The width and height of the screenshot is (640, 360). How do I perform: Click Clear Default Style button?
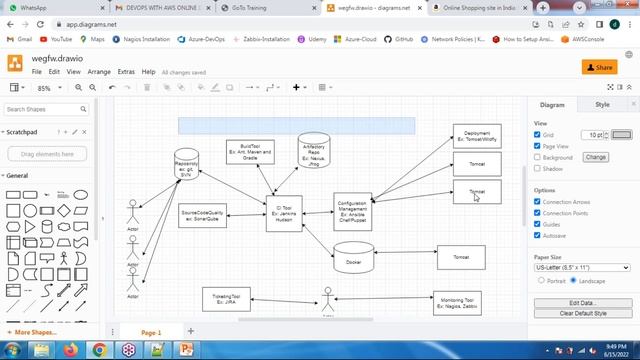583,313
